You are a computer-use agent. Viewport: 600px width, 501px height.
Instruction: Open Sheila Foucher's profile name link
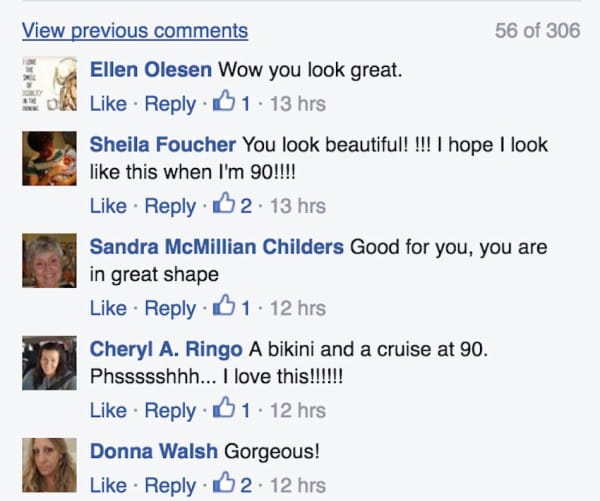pyautogui.click(x=163, y=144)
